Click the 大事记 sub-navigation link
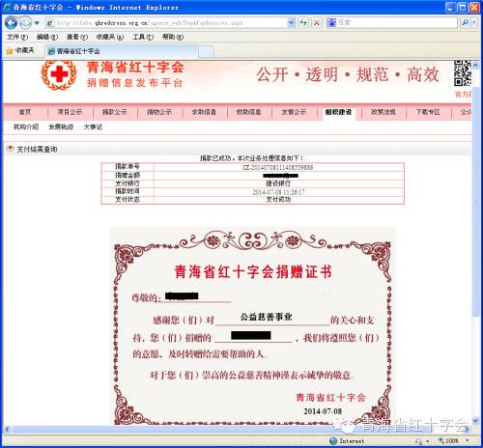 (93, 126)
